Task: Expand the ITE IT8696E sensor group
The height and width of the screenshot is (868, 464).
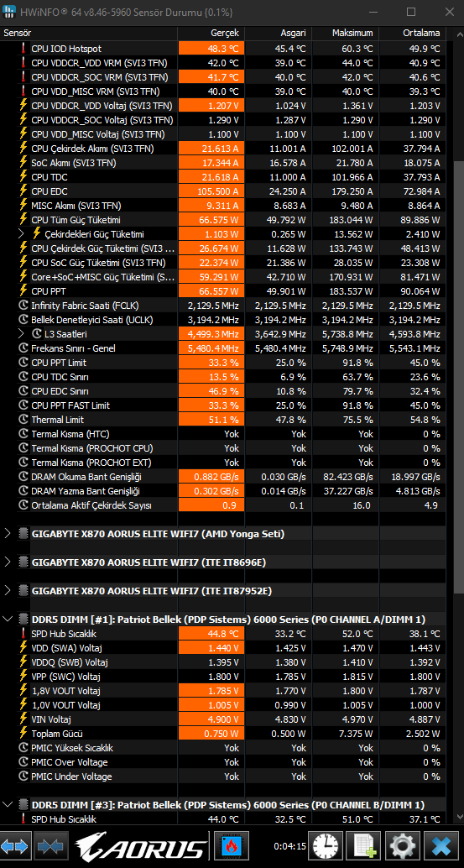Action: coord(8,562)
